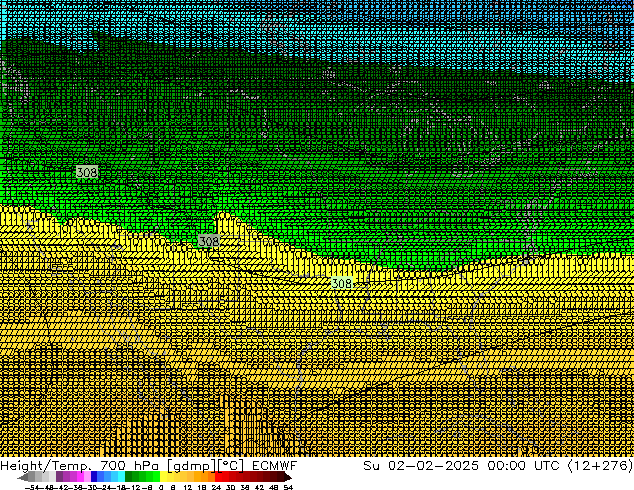Click the dark maroon right arrow tip of the color scale

tap(288, 478)
